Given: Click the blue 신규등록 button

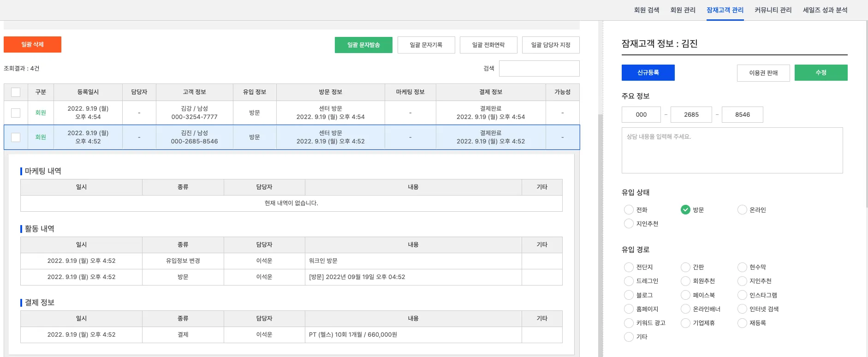Looking at the screenshot, I should click(648, 72).
